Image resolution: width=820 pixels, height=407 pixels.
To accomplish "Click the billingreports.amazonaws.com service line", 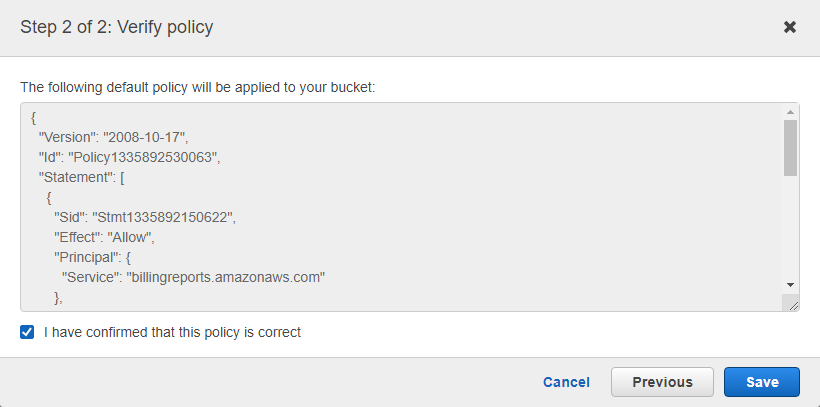I will (x=193, y=277).
